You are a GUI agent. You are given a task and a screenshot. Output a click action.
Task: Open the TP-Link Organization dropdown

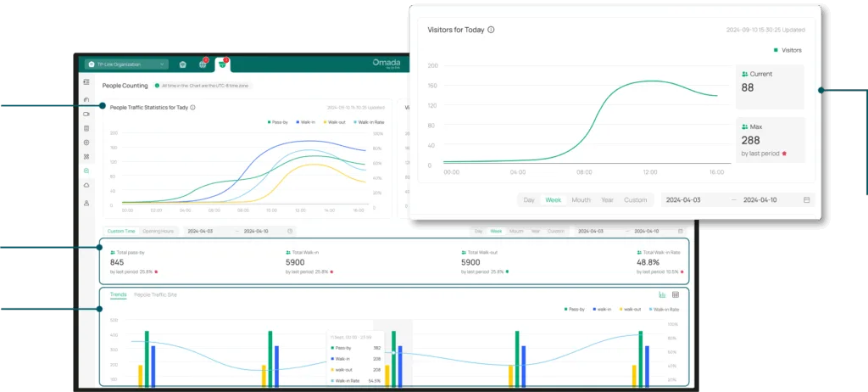coord(126,64)
